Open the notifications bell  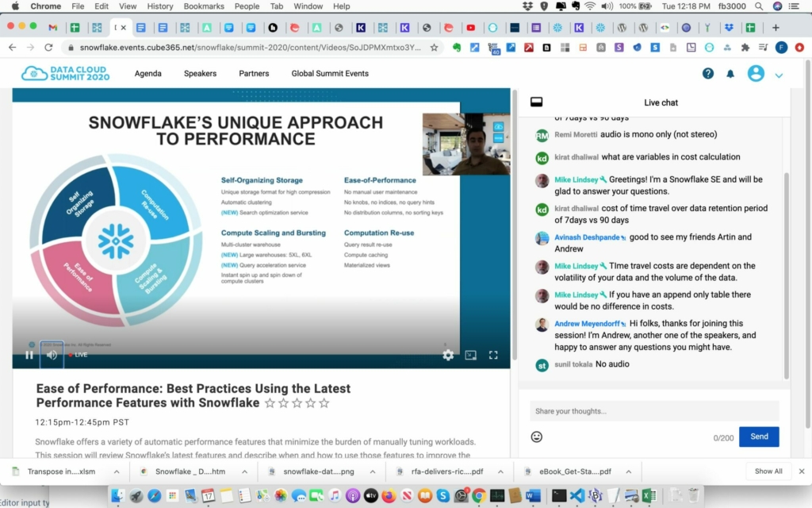point(730,74)
